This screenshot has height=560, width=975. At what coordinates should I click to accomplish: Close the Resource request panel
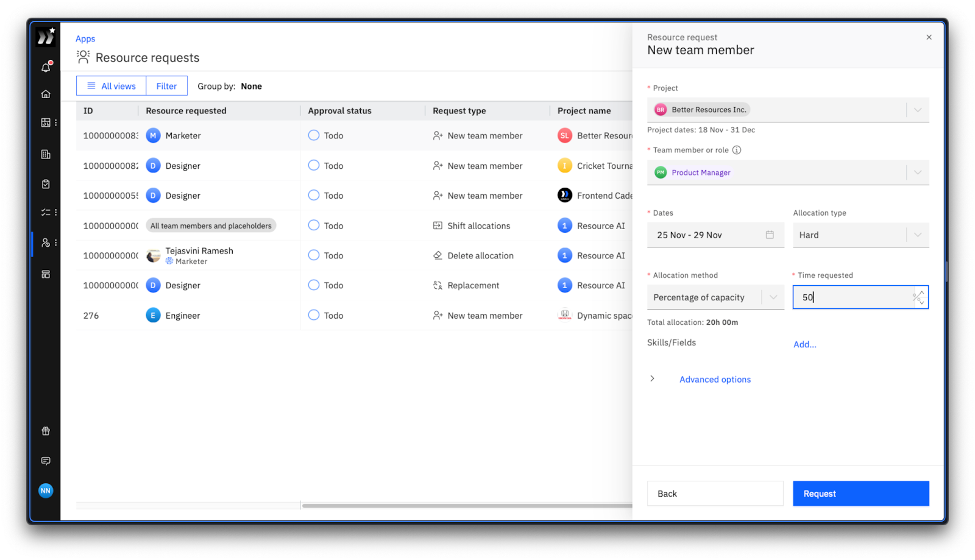(929, 37)
